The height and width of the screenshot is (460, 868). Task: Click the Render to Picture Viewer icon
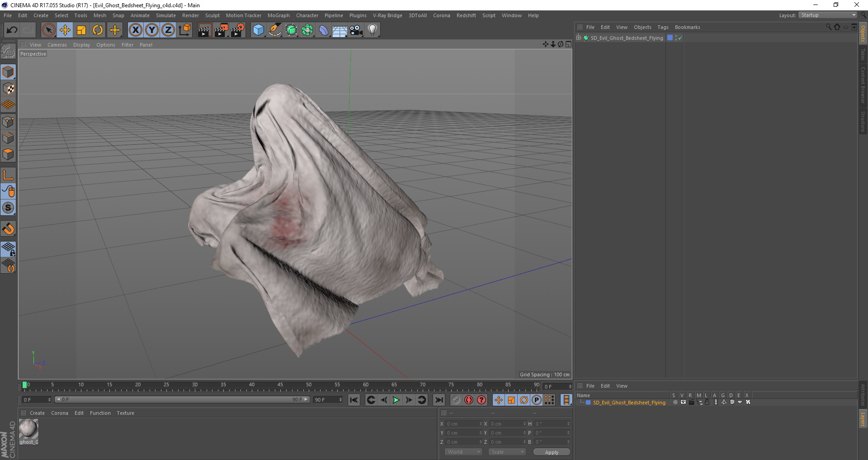pos(221,30)
